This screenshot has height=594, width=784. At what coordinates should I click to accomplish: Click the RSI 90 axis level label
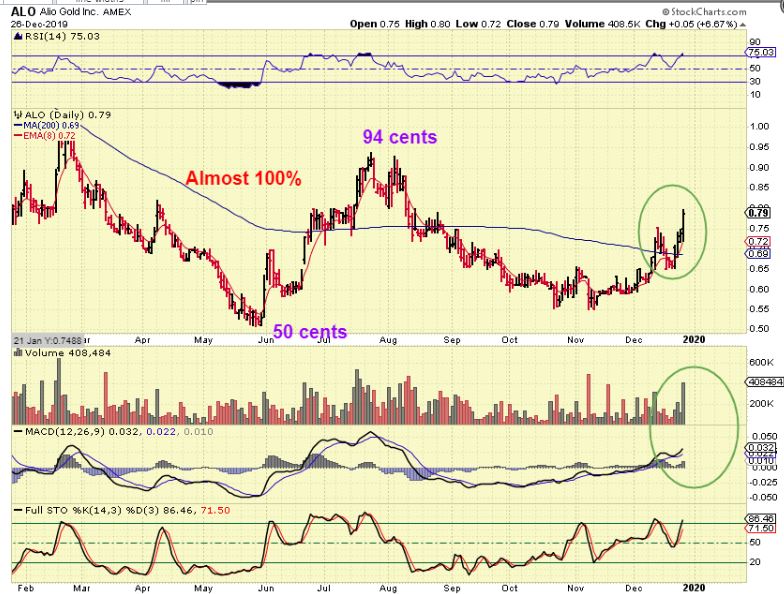pyautogui.click(x=755, y=42)
